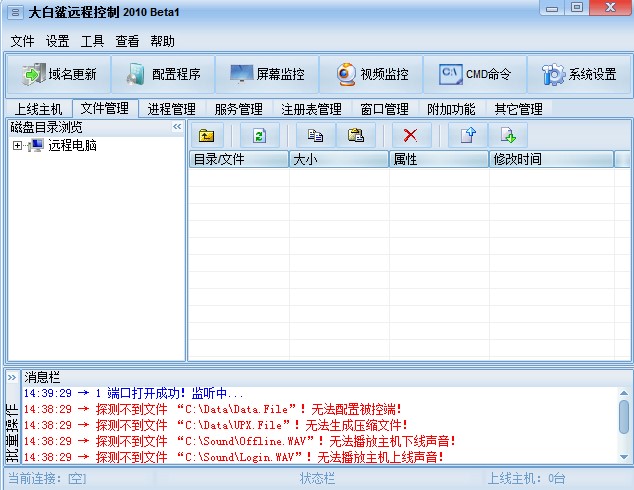This screenshot has width=634, height=490.
Task: Click the copy files icon
Action: pos(315,135)
